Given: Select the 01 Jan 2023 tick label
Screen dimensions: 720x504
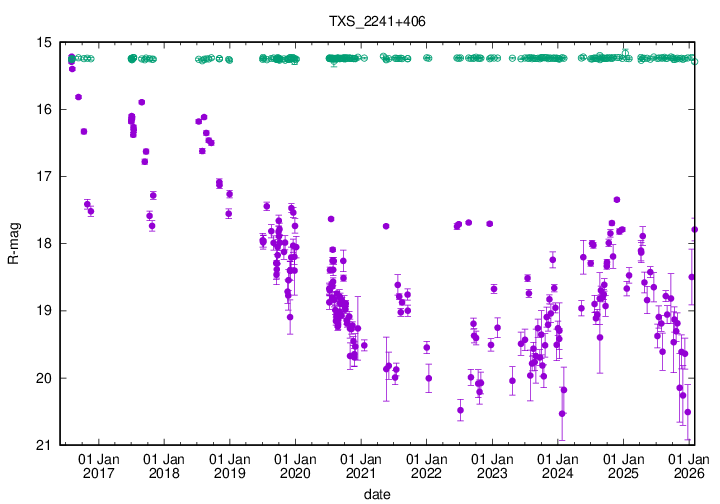Looking at the screenshot, I should tap(492, 466).
